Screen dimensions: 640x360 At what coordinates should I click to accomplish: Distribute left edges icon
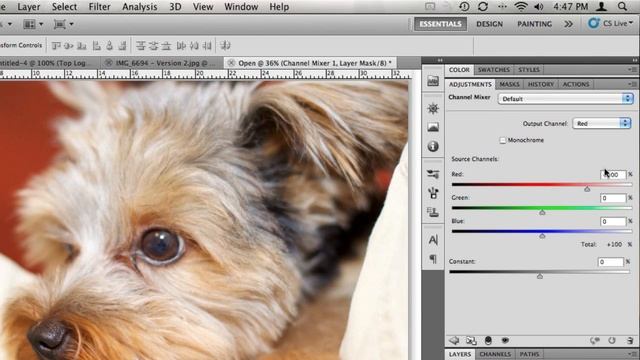point(181,46)
